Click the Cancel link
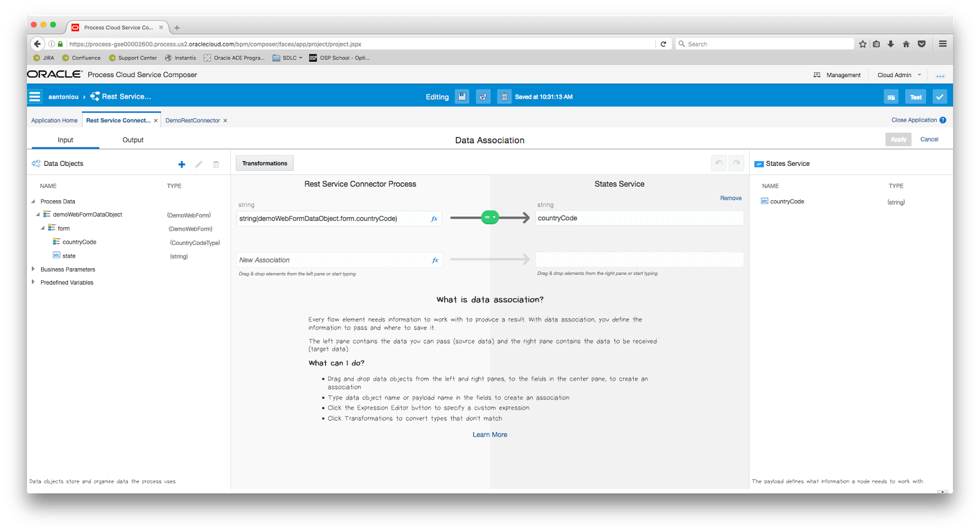 (x=929, y=140)
